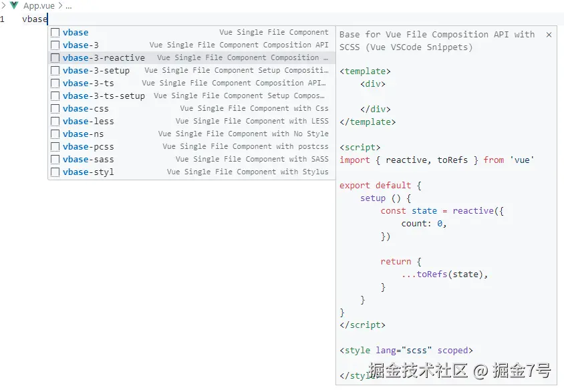The width and height of the screenshot is (564, 392).
Task: Click the snippet icon beside vbase-sass
Action: point(55,159)
